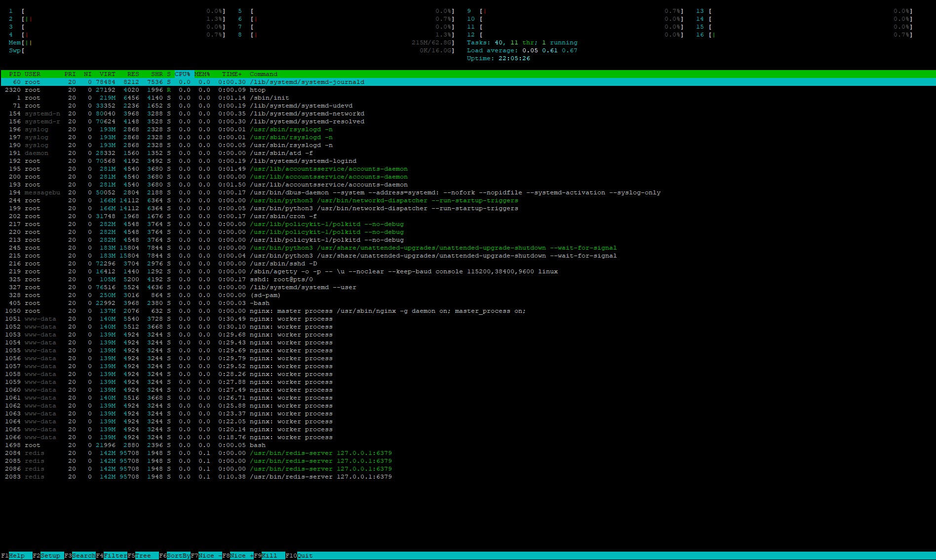Viewport: 936px width, 560px height.
Task: Click the F1 Help function button
Action: click(16, 556)
